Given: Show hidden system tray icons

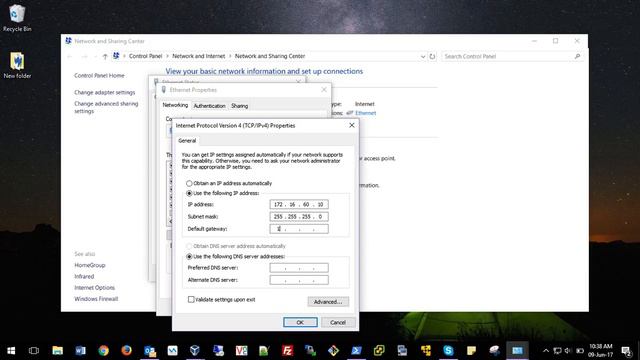Looking at the screenshot, I should (x=546, y=351).
